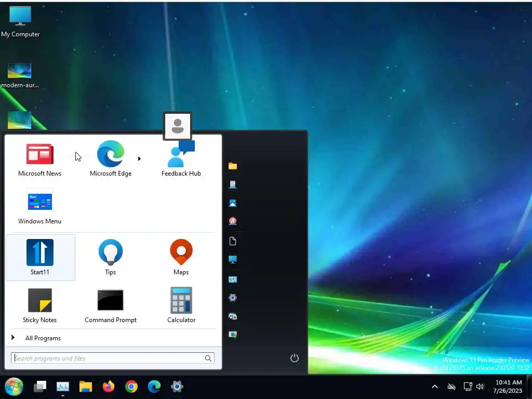Show hidden system tray icons
The image size is (532, 399).
click(x=435, y=387)
